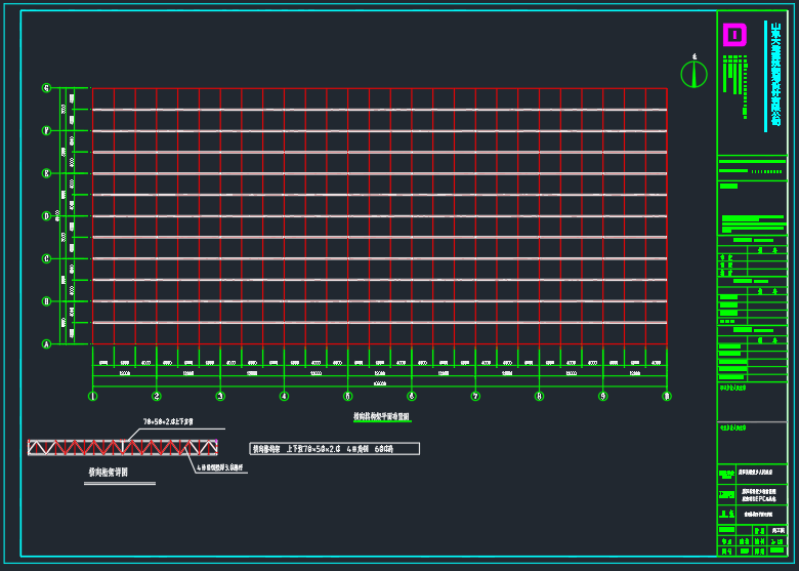This screenshot has height=571, width=800.
Task: Click the cyan vertical bar beside company name
Action: coord(766,75)
